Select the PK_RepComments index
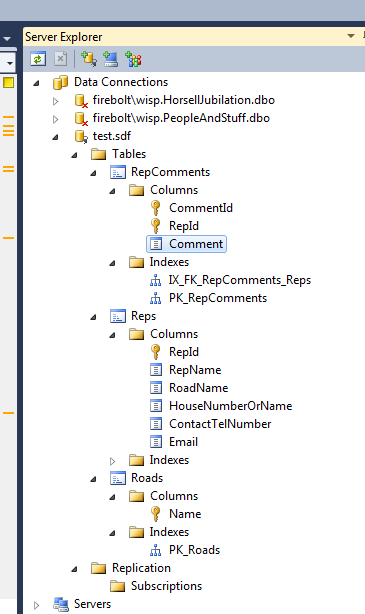Image resolution: width=365 pixels, height=614 pixels. click(218, 298)
